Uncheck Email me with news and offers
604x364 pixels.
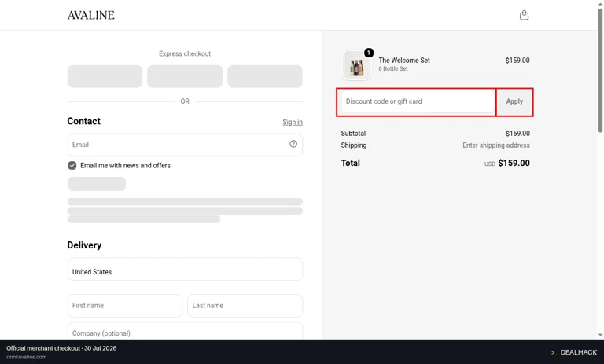[72, 165]
